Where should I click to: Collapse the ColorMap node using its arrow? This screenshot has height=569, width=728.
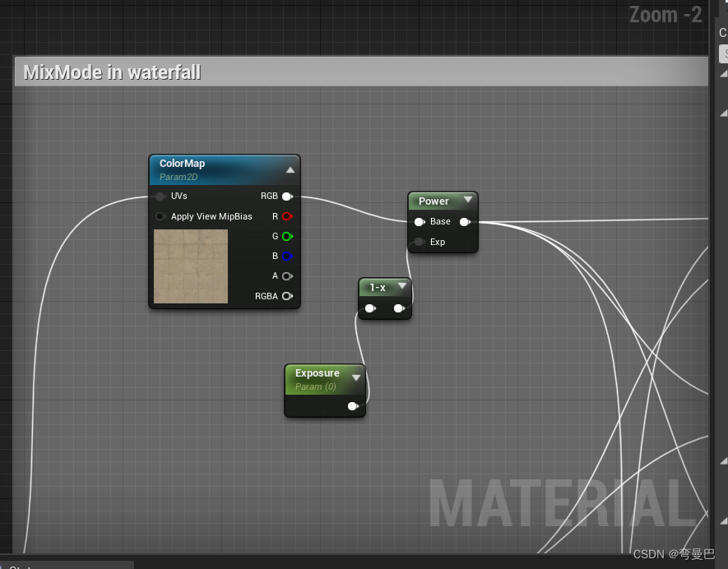point(290,169)
